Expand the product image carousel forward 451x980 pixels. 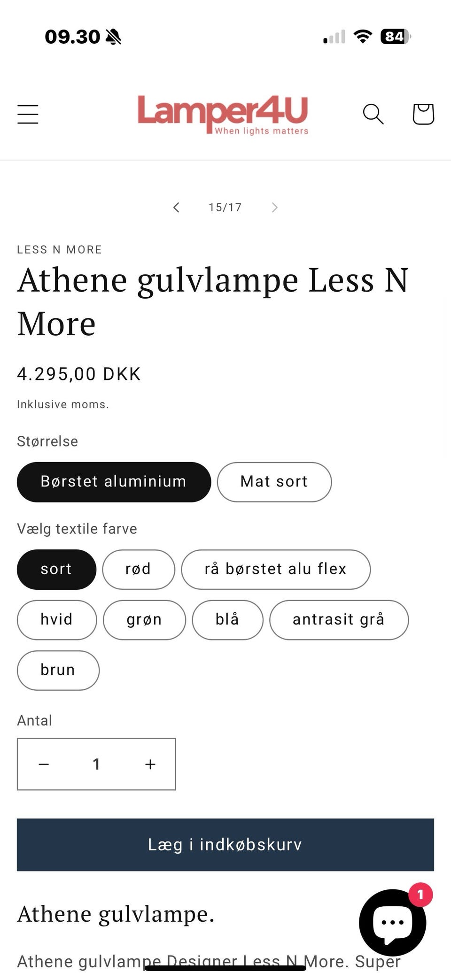point(274,207)
